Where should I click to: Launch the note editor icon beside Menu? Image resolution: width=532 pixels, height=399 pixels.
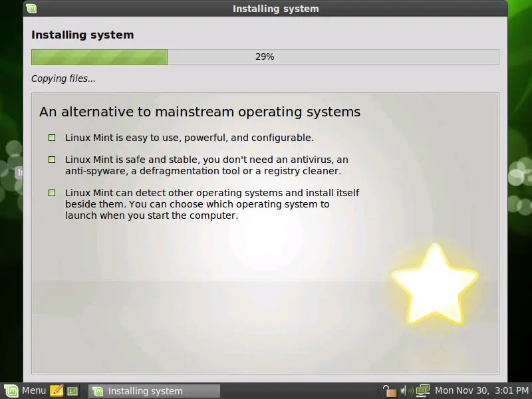click(x=57, y=390)
